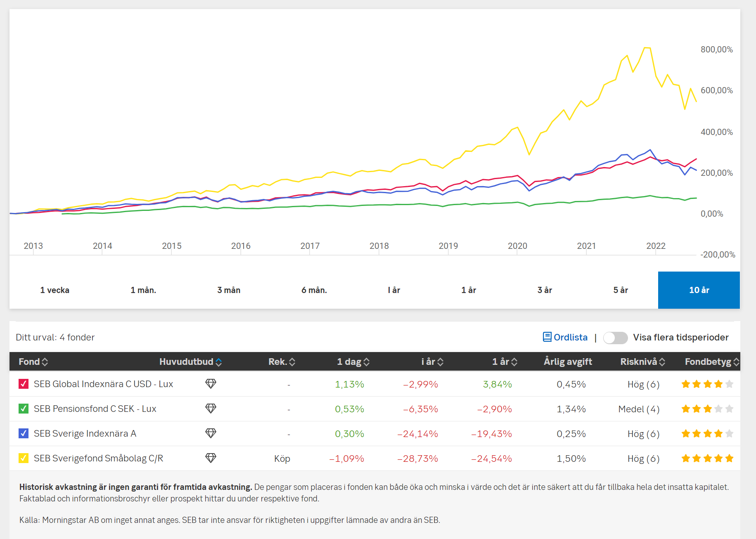This screenshot has width=756, height=539.
Task: Uncheck the yellow SEB Sverigefond Småbolag swatch
Action: click(24, 458)
